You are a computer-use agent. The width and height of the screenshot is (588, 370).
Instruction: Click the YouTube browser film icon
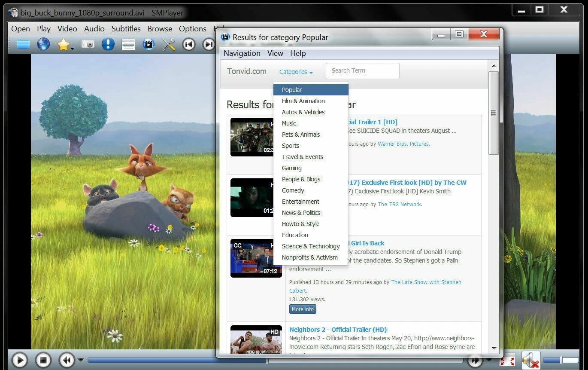pyautogui.click(x=149, y=44)
